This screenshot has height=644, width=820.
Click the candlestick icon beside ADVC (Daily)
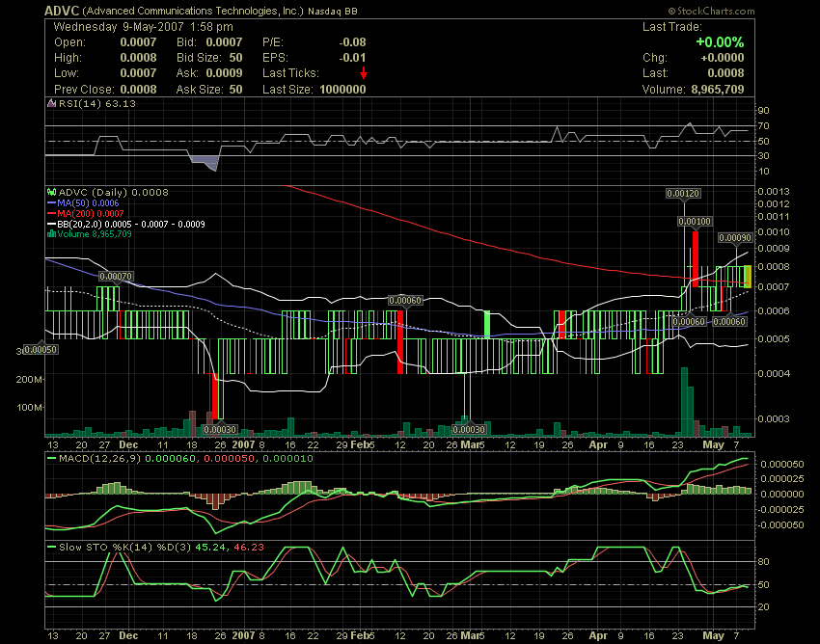tap(51, 193)
